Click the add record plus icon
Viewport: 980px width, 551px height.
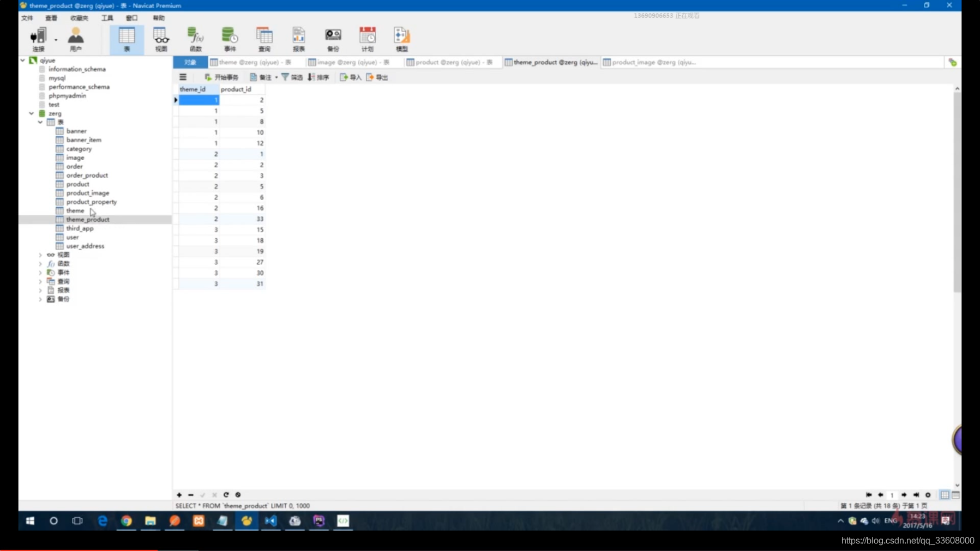(179, 495)
